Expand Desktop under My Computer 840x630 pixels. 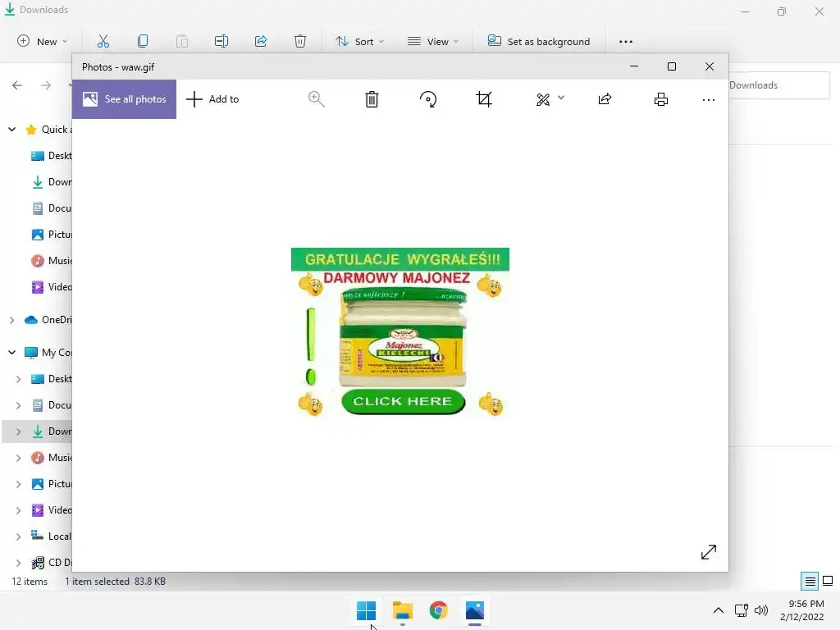(18, 379)
